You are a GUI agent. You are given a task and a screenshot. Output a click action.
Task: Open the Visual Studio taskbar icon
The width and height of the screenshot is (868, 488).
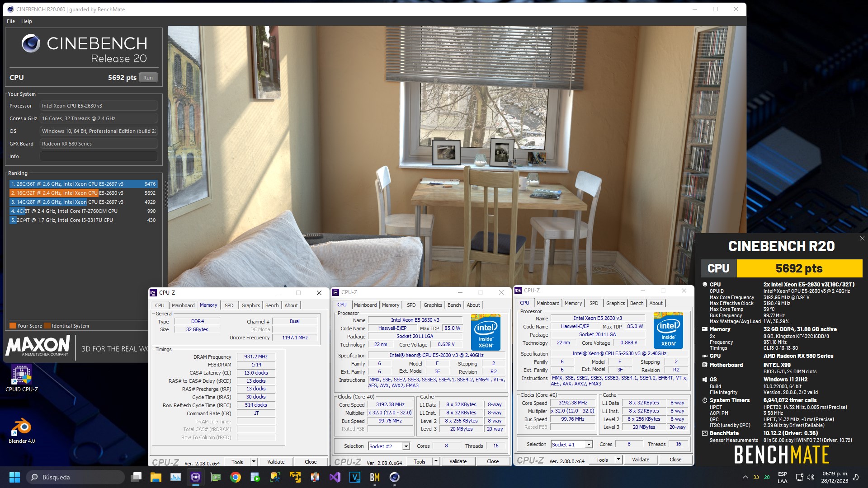(x=335, y=477)
